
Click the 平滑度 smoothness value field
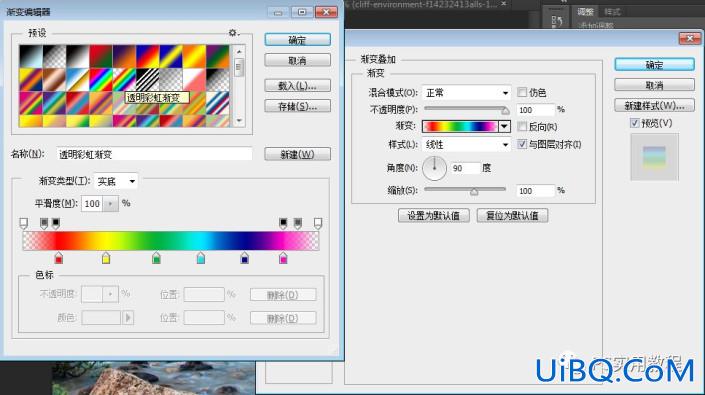coord(92,204)
